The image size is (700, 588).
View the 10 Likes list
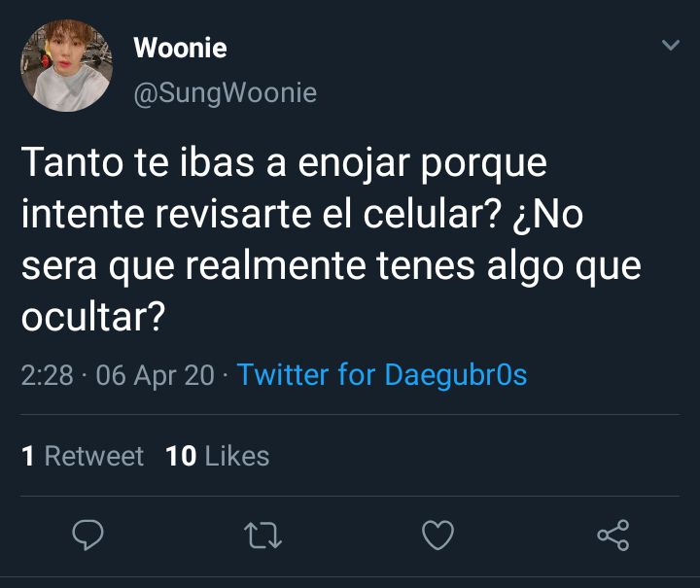click(218, 456)
